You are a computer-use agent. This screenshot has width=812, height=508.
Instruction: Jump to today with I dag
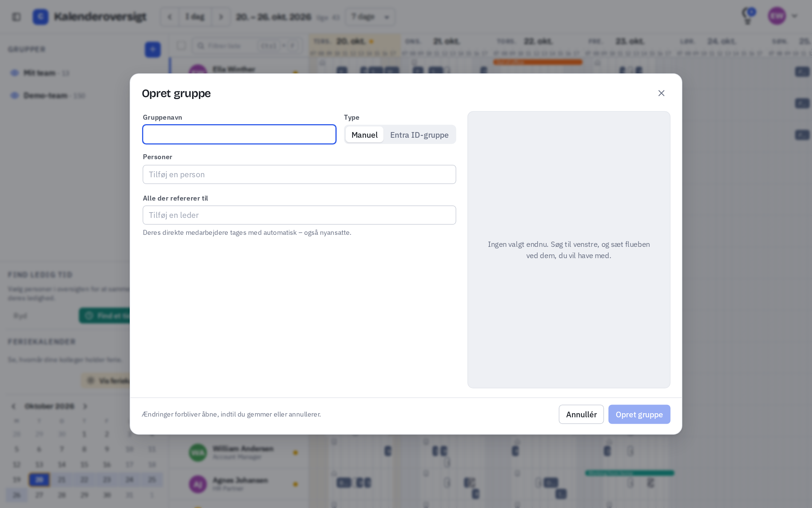[x=195, y=17]
